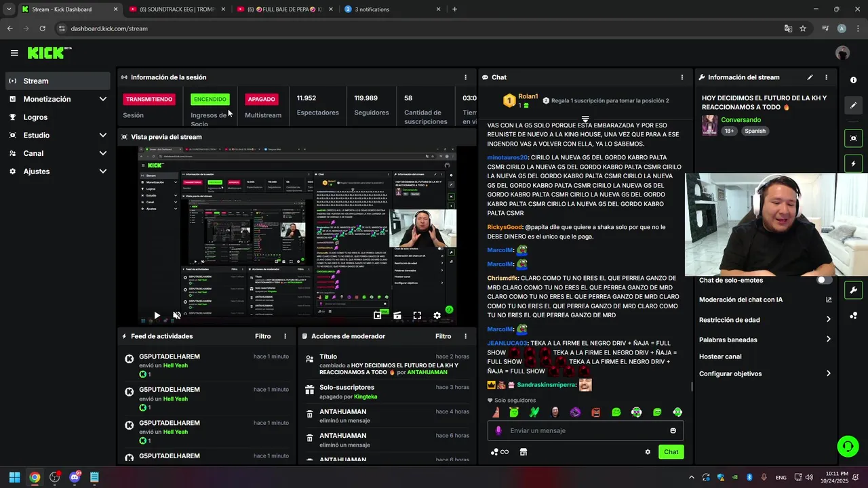Screen dimensions: 868x488
Task: Open Moderación del chat con IA link
Action: pos(766,300)
